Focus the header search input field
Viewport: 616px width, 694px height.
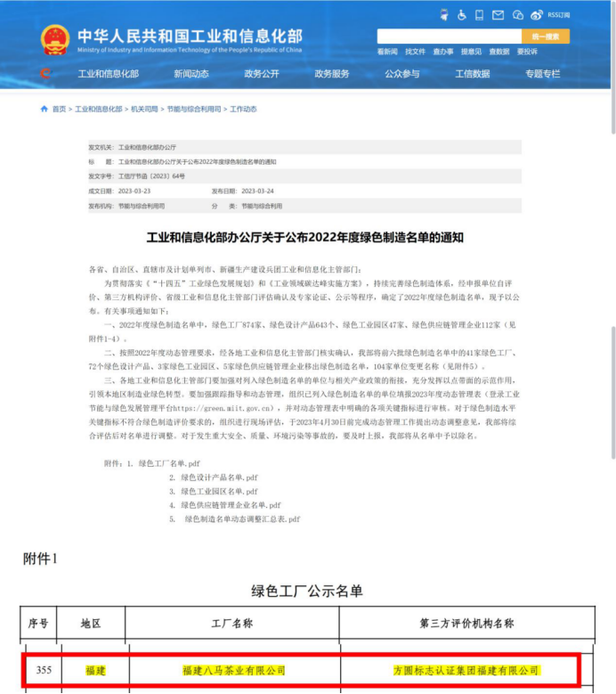tap(450, 37)
